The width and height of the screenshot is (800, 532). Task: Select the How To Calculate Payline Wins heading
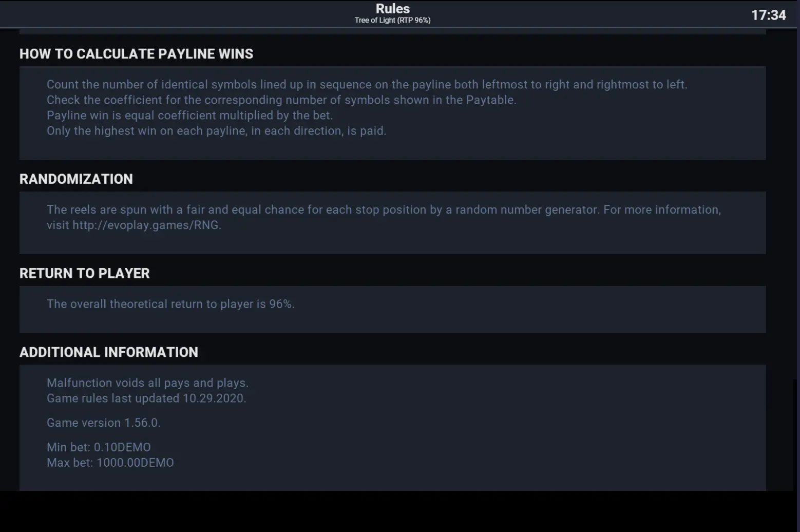pyautogui.click(x=137, y=54)
